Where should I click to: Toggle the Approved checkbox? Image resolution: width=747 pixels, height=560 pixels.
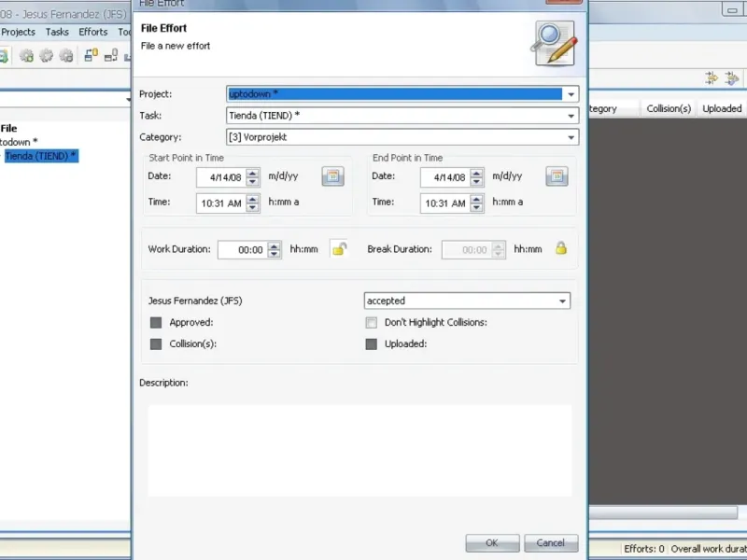coord(156,322)
